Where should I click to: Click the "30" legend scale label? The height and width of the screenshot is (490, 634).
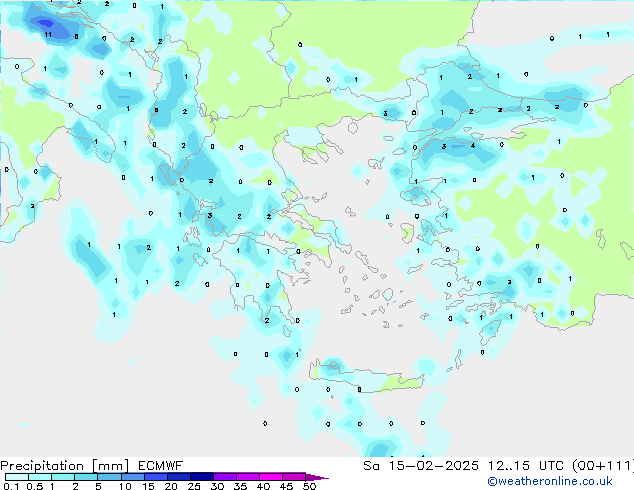click(x=217, y=486)
